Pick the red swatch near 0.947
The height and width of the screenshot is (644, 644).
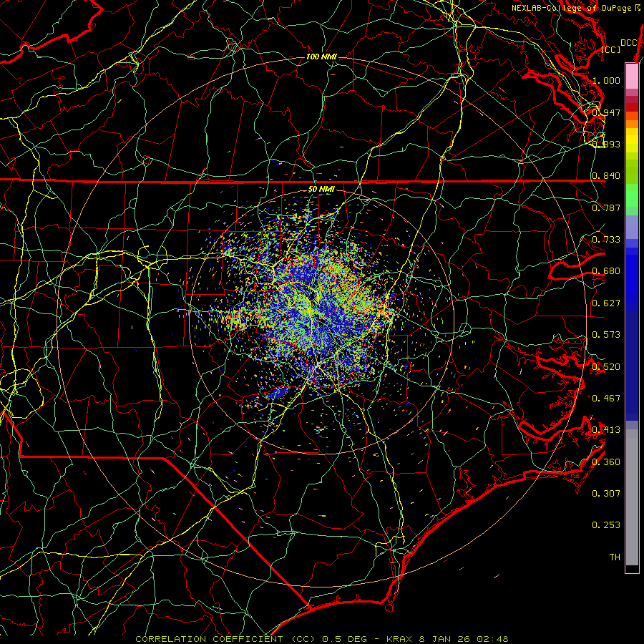632,107
